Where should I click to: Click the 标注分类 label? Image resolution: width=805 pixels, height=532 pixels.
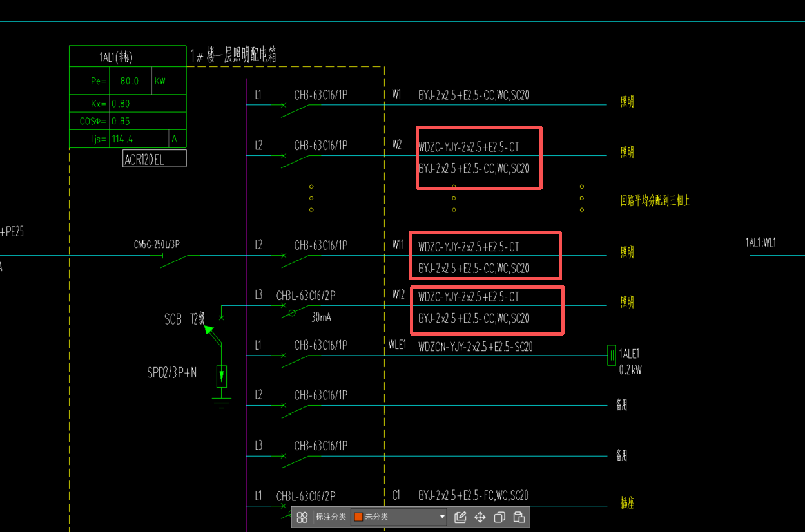click(x=331, y=517)
